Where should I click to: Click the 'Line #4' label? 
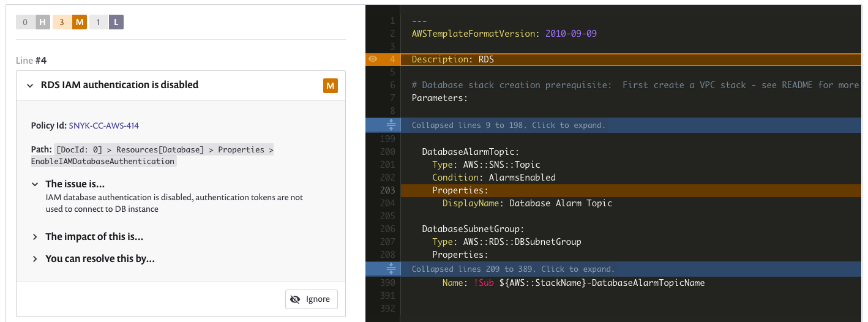[31, 61]
